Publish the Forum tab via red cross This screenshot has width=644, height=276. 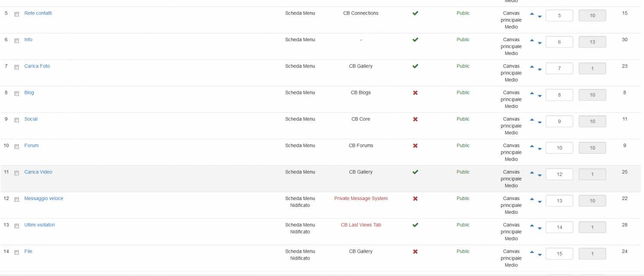coord(415,146)
